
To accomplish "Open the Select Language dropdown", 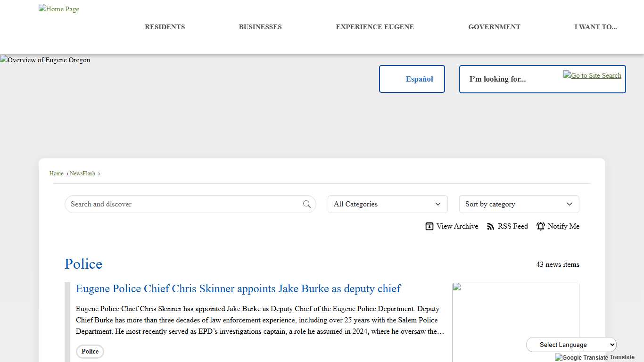I will click(571, 345).
